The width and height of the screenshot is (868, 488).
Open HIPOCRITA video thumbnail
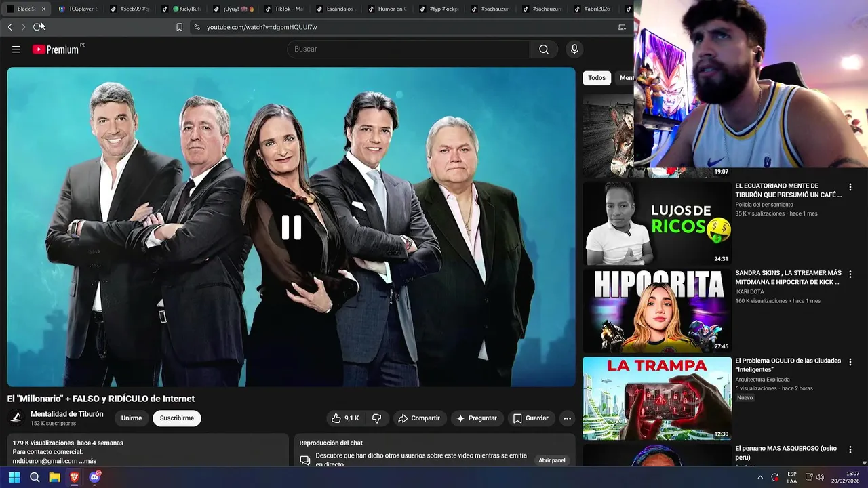pos(657,310)
